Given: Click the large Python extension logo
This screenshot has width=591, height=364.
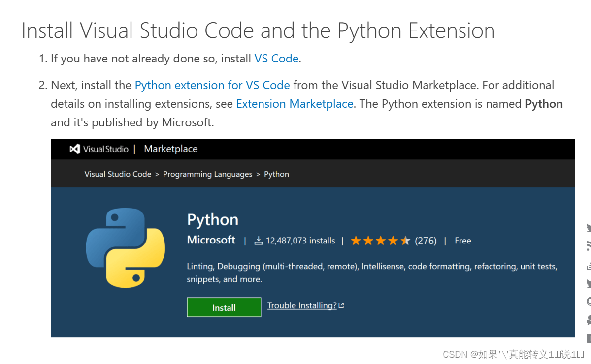Looking at the screenshot, I should 125,248.
